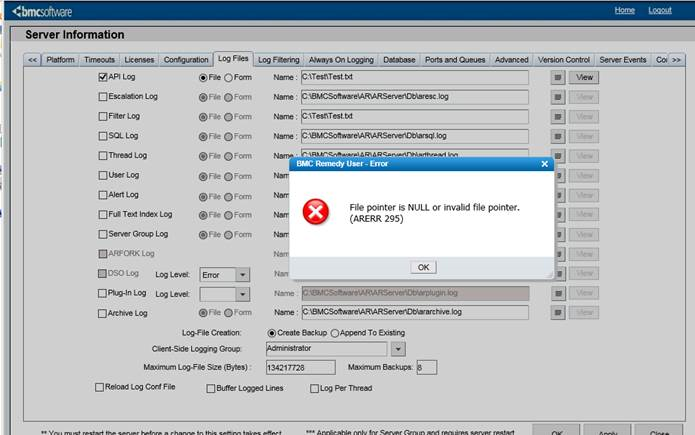Switch to Ports and Queues tab
Viewport: 695px width, 435px height.
tap(455, 60)
